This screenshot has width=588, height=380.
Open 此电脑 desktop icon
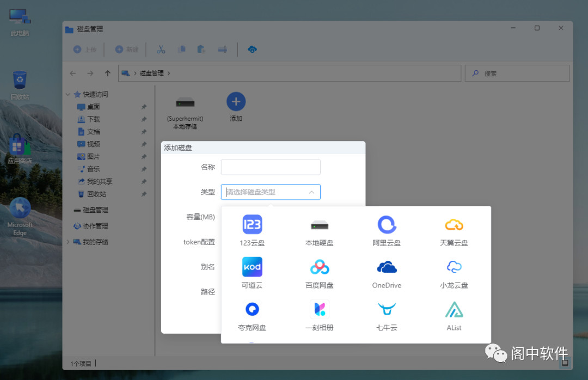[x=20, y=22]
